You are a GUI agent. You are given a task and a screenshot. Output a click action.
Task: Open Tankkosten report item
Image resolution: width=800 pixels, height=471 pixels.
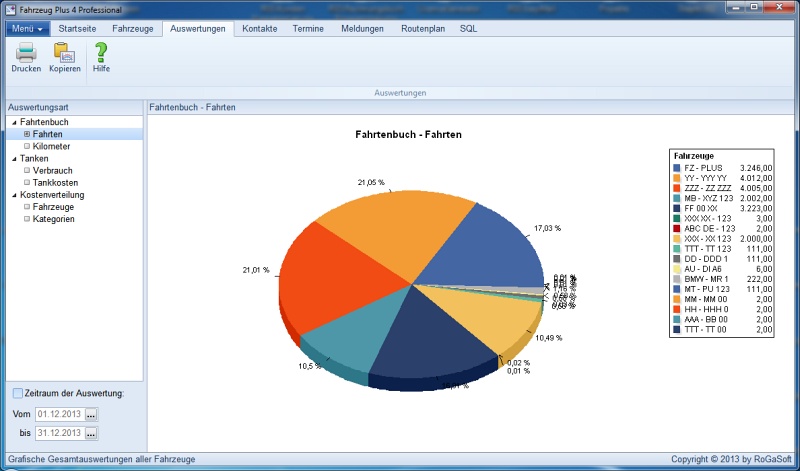tap(55, 182)
